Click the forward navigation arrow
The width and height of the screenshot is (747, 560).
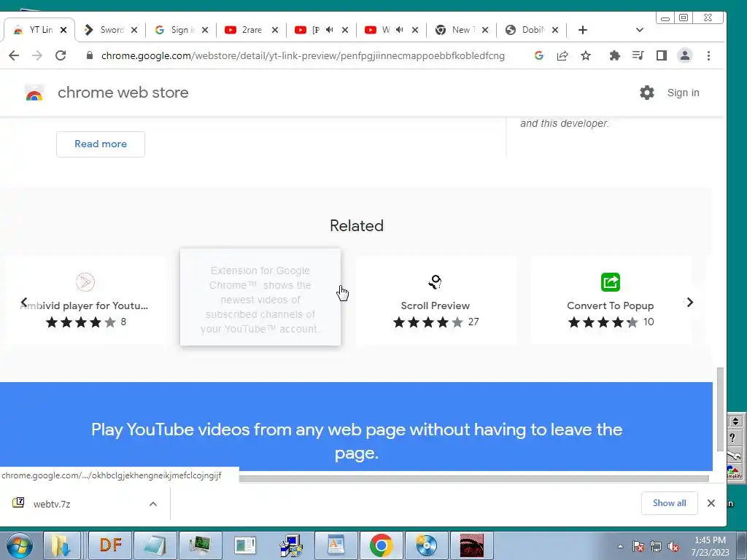point(37,55)
